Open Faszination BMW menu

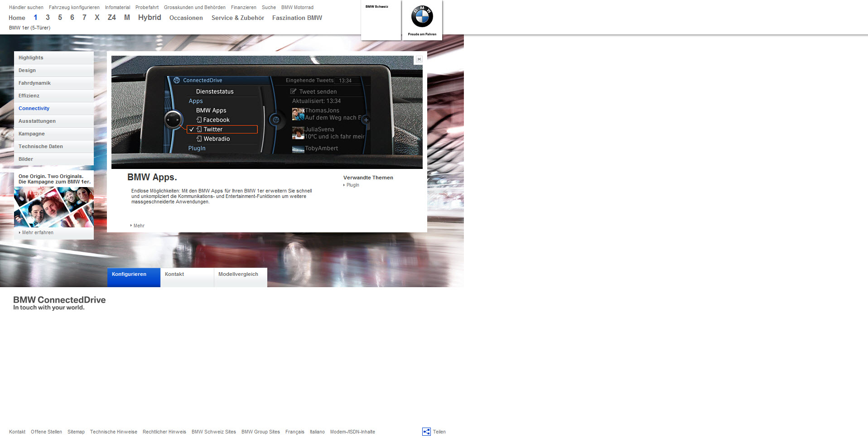[297, 18]
